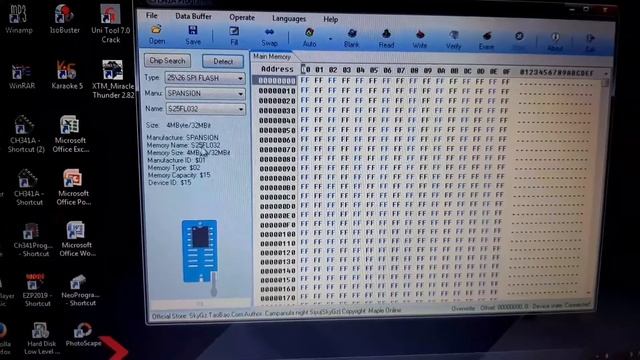The image size is (640, 360).
Task: Click the 'Memory Name: S25FL032' info line
Action: coord(183,145)
